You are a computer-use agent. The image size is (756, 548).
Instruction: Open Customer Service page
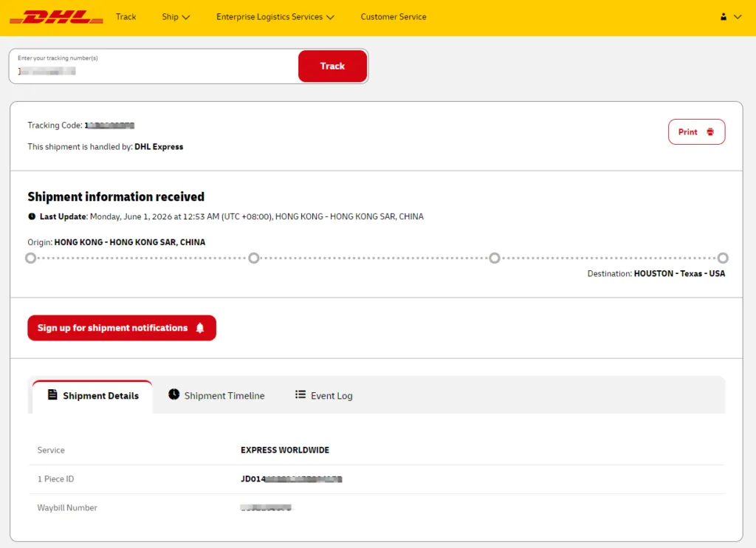(394, 17)
